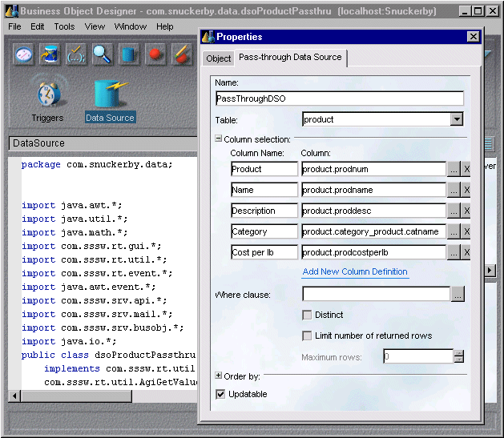
Task: Collapse the Column selection section
Action: [218, 139]
